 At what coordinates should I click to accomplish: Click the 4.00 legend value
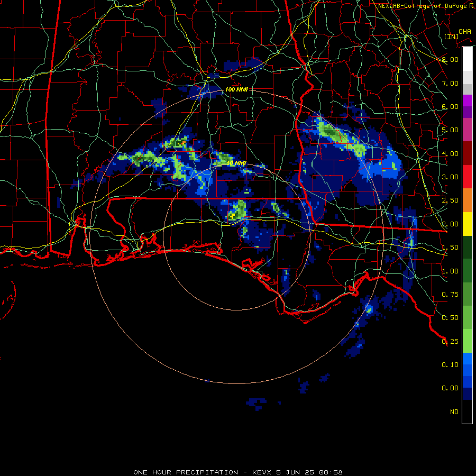tap(450, 153)
